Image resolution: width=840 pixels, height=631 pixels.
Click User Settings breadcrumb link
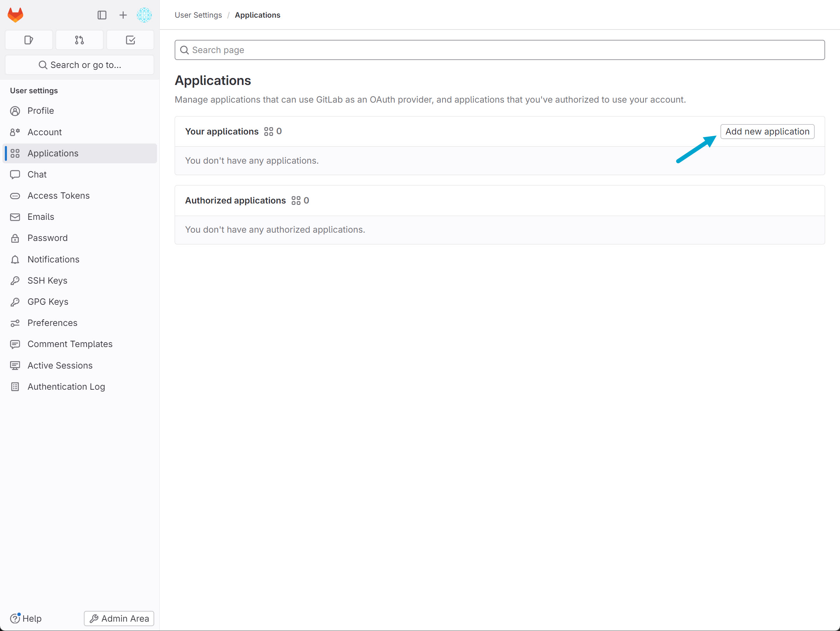[198, 15]
